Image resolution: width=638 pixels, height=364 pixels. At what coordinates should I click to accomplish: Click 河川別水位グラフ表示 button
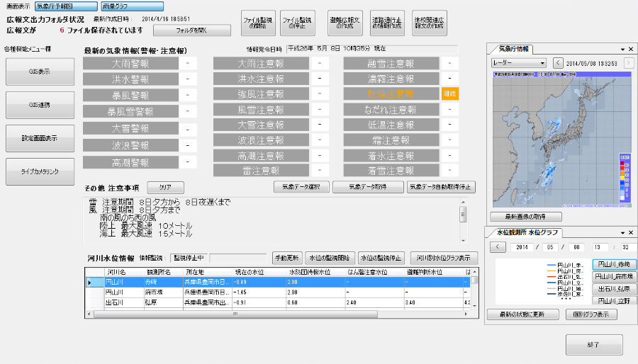pyautogui.click(x=444, y=258)
